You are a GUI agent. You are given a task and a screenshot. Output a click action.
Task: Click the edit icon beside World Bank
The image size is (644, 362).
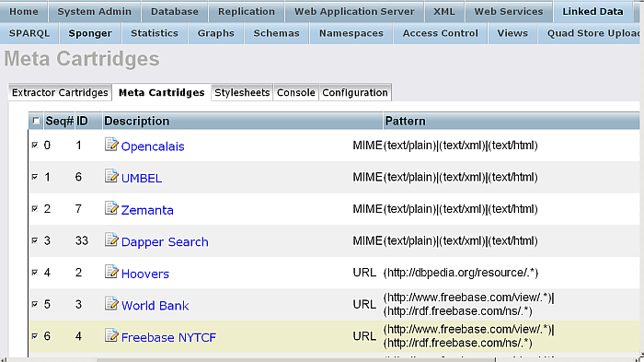pos(111,304)
